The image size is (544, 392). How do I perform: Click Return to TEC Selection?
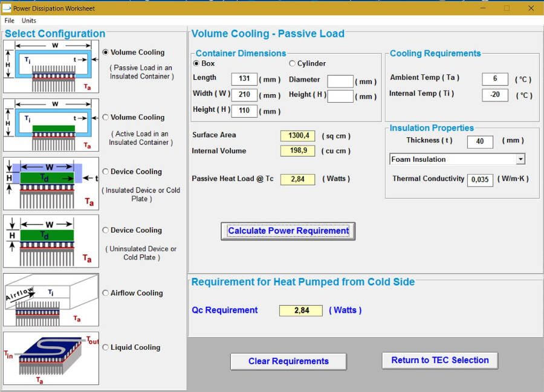point(439,360)
